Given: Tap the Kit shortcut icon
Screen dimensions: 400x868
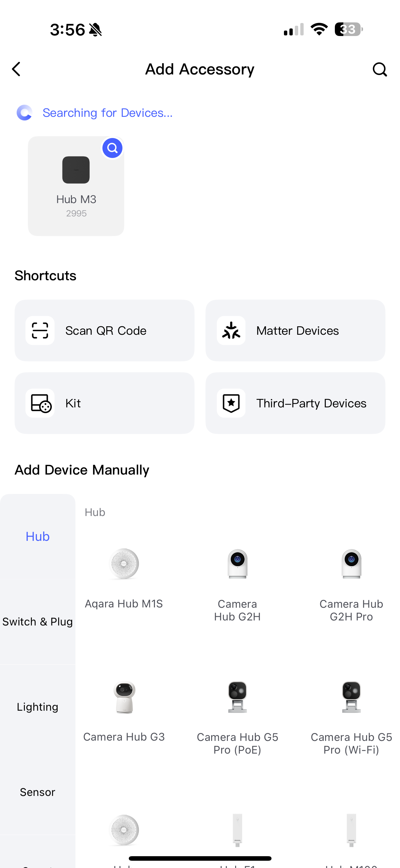Looking at the screenshot, I should 40,403.
